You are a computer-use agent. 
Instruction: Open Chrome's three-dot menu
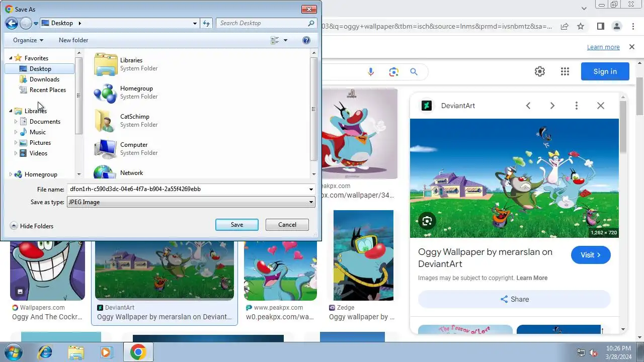pyautogui.click(x=633, y=26)
